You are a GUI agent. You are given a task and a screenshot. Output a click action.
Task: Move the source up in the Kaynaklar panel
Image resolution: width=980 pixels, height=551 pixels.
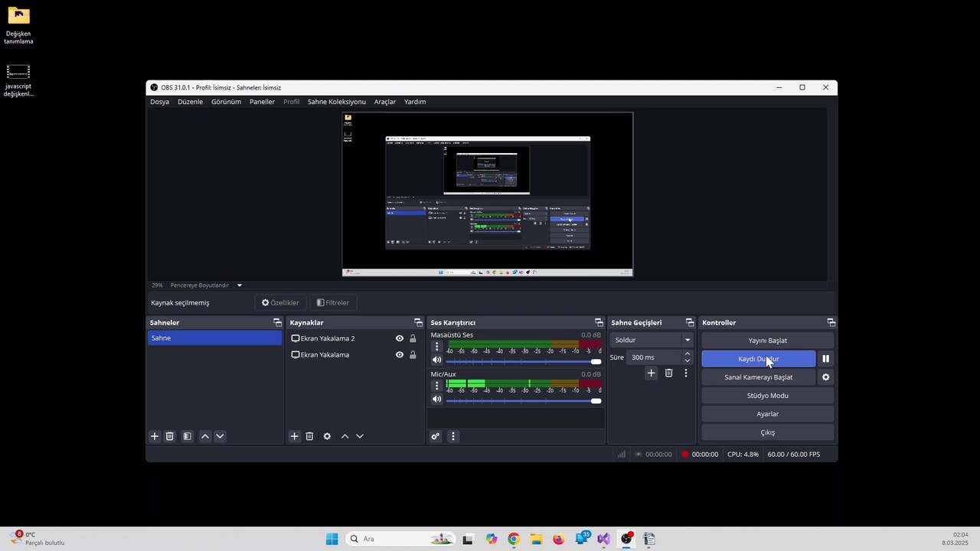pos(345,436)
